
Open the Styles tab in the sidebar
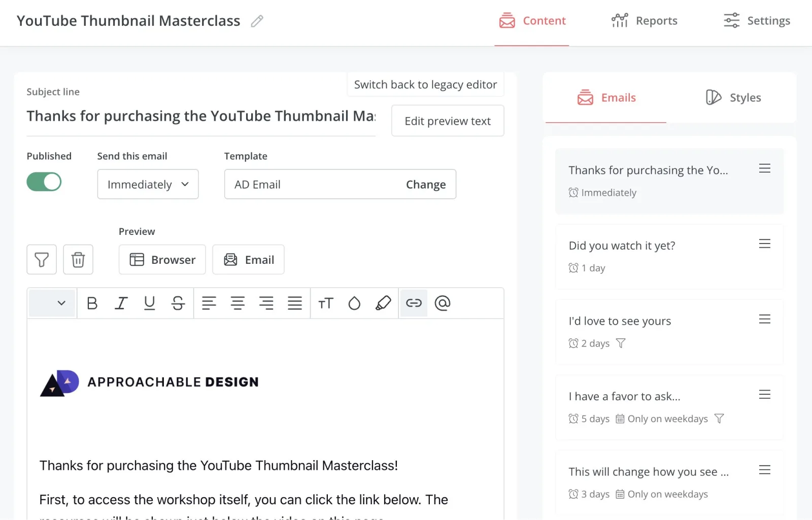click(733, 97)
